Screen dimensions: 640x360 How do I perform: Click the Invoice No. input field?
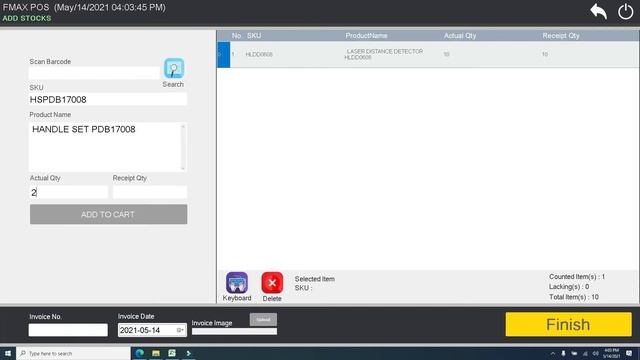[68, 330]
